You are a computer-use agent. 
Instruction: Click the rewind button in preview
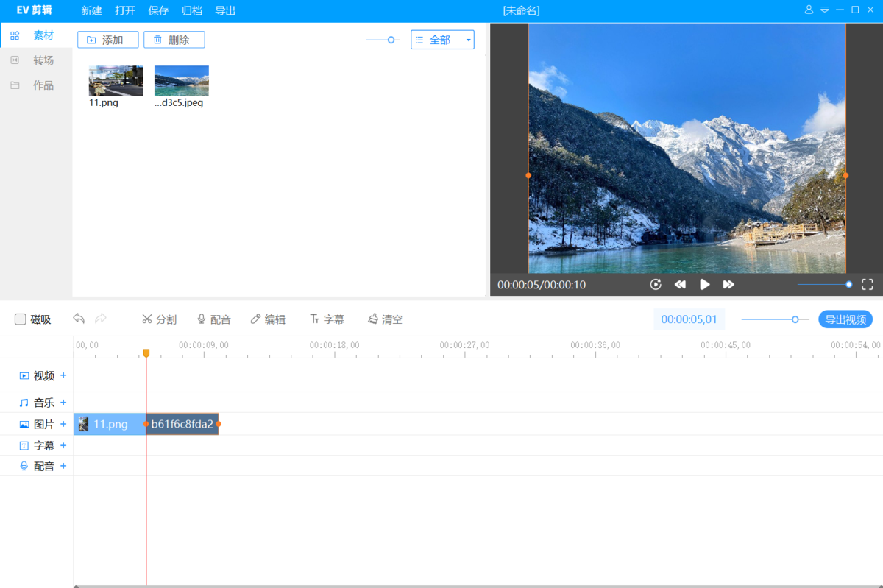click(680, 284)
